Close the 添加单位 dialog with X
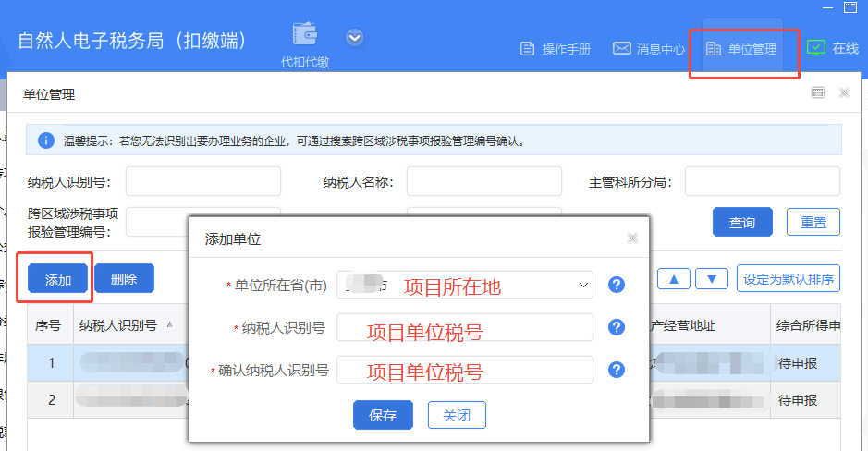Screen dimensions: 868x451 632,238
